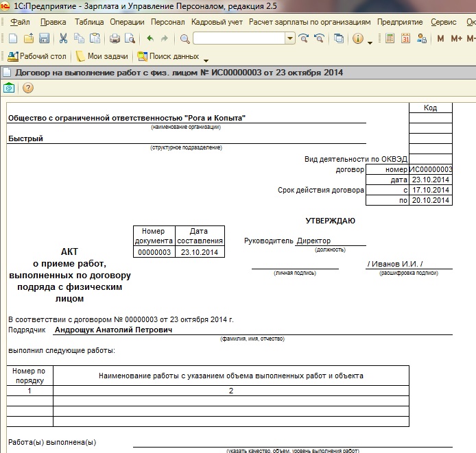The image size is (476, 453).
Task: Click the yellow help question mark icon
Action: pos(28,88)
